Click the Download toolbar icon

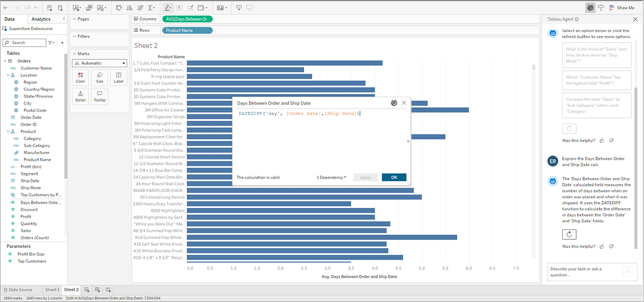[x=239, y=8]
